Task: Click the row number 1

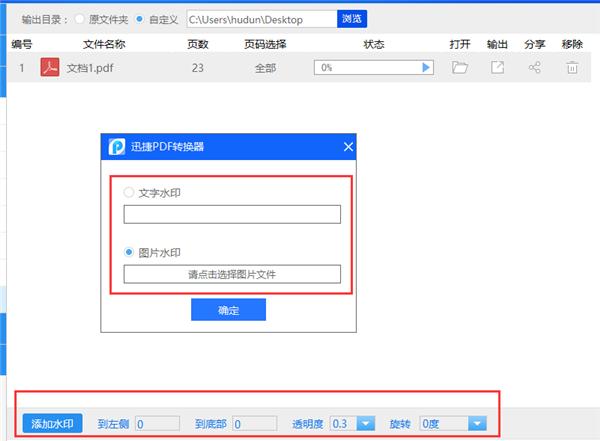Action: pos(22,68)
